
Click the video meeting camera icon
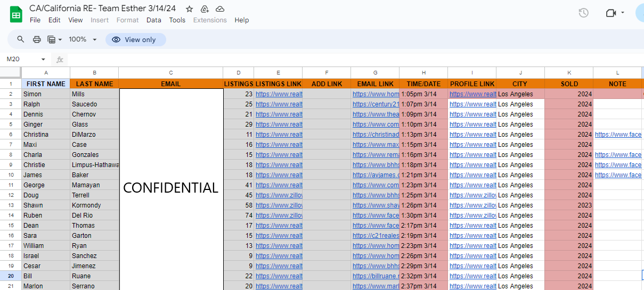(x=611, y=13)
